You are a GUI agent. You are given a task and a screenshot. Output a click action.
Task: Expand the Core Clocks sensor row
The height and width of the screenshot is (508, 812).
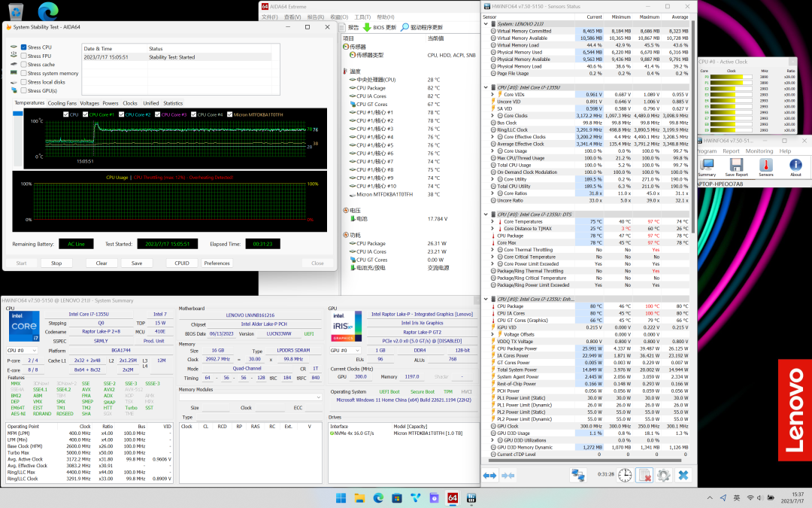tap(493, 115)
